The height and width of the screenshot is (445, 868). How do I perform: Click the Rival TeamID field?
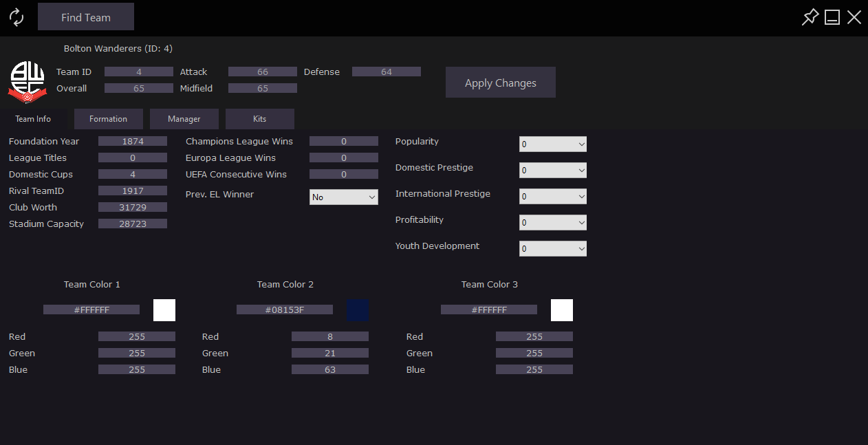(133, 191)
